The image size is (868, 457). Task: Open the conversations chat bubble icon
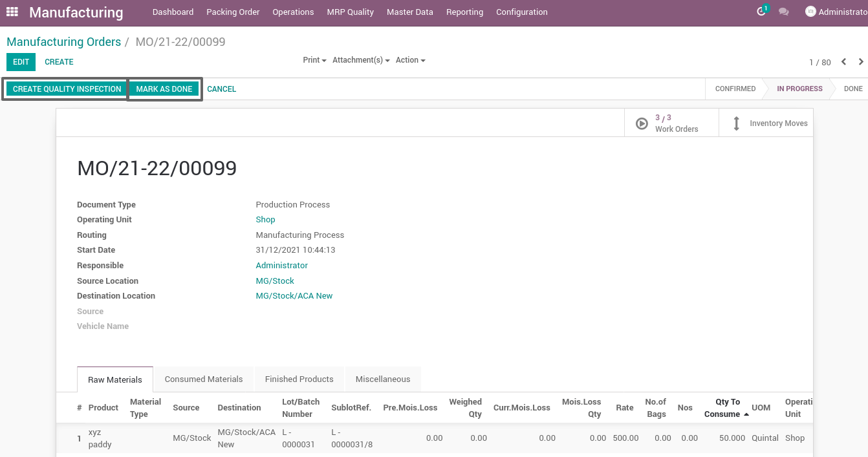tap(784, 12)
